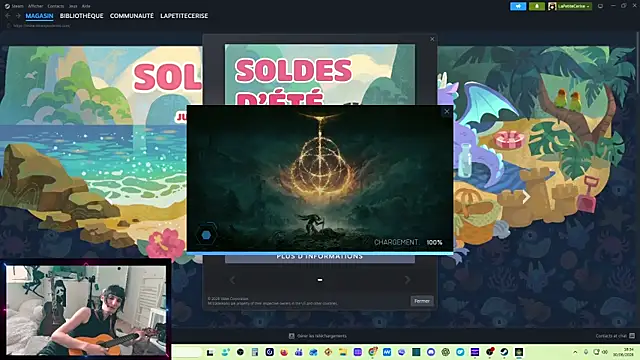
Task: Open File Explorer from the taskbar
Action: 342,352
